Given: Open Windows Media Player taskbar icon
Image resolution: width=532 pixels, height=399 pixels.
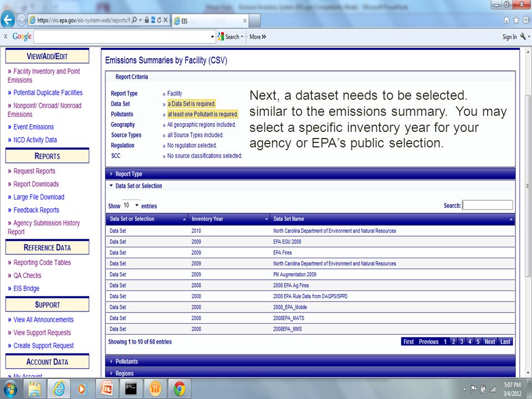Looking at the screenshot, I should click(82, 389).
